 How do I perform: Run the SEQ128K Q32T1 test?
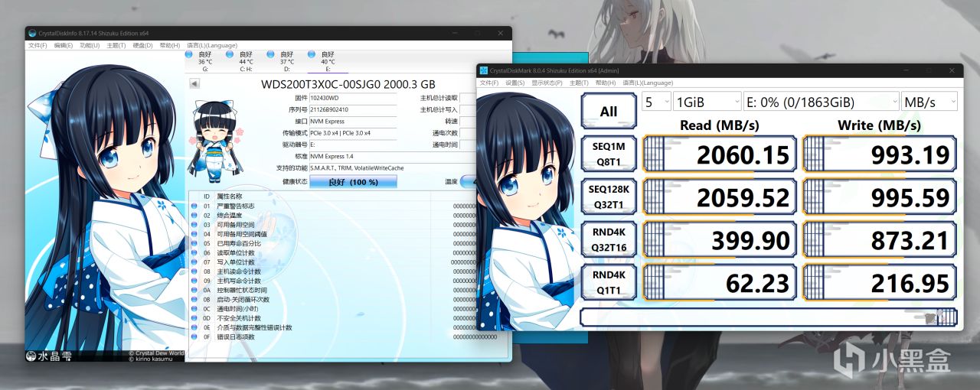(609, 198)
